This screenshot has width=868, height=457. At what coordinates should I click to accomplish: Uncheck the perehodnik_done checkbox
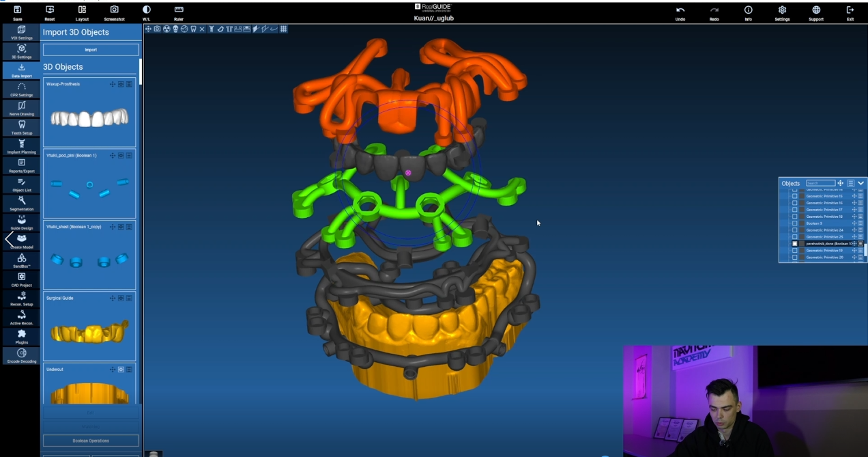[x=794, y=244]
